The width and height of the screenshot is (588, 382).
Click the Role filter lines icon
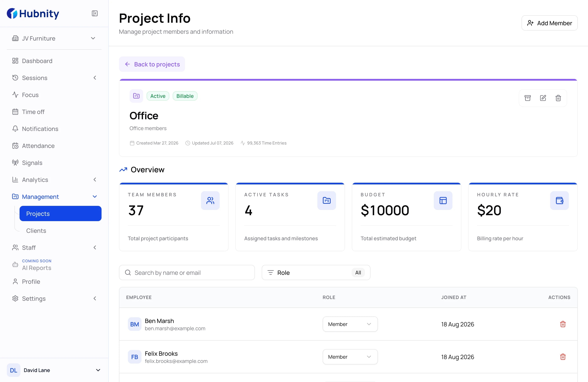click(271, 272)
